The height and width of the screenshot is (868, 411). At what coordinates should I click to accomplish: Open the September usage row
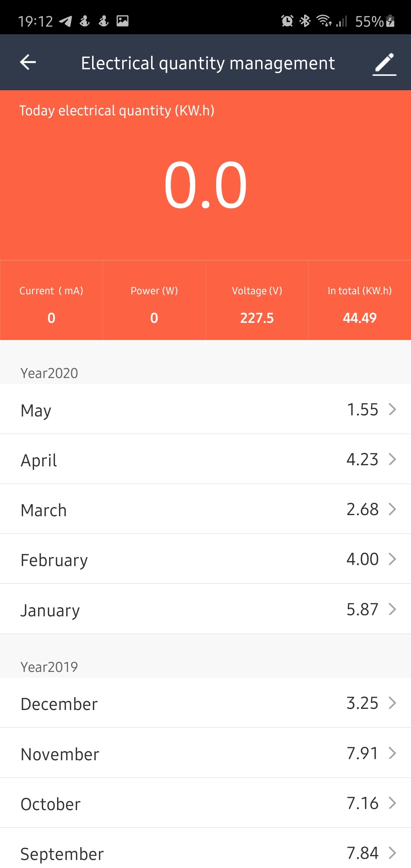point(205,848)
